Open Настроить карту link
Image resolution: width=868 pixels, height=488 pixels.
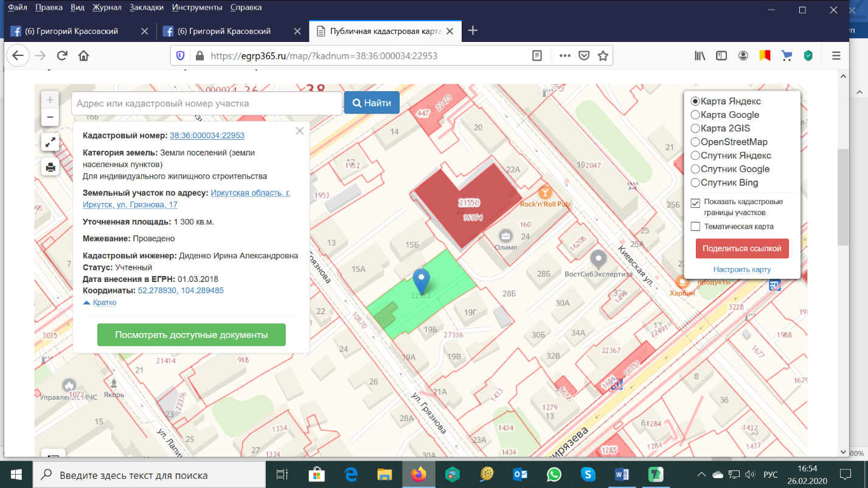click(742, 269)
